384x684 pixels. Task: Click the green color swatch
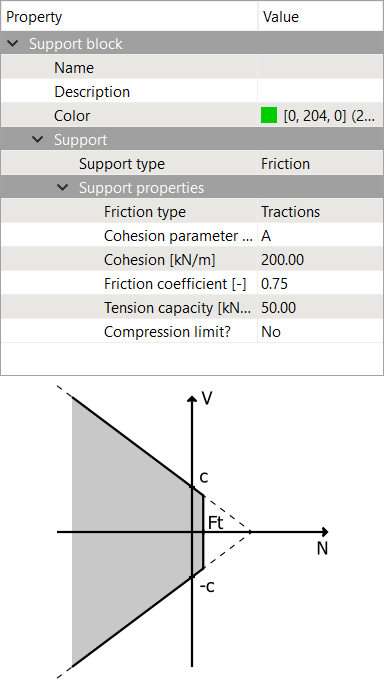click(269, 116)
